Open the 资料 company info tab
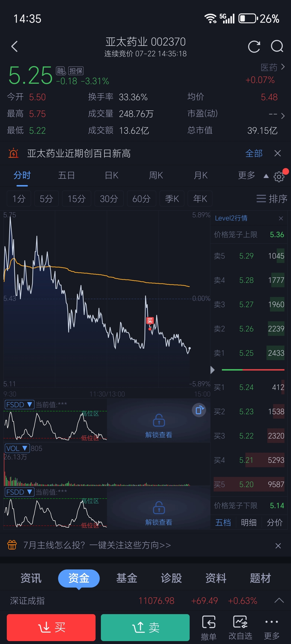Viewport: 291px width, 644px height. click(216, 578)
